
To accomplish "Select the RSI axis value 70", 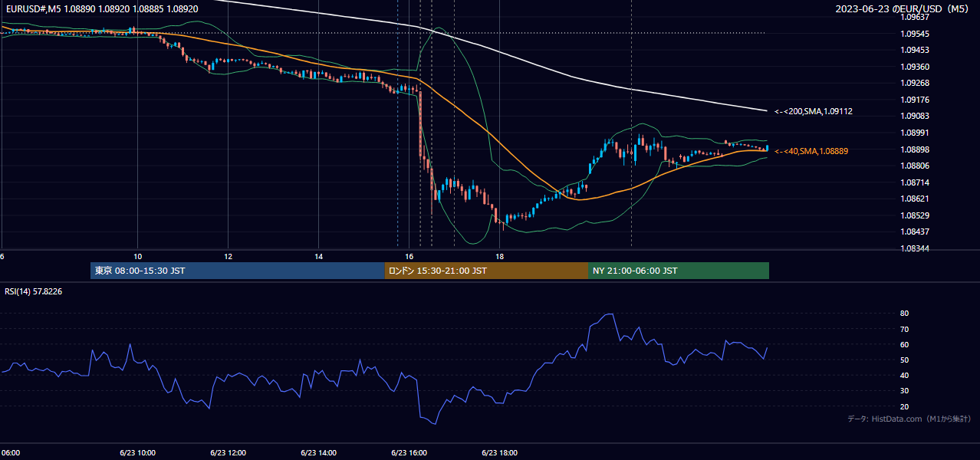I will pos(905,329).
